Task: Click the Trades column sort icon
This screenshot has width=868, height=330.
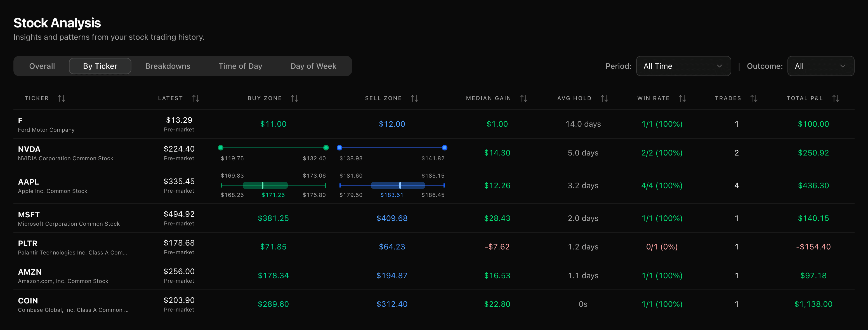Action: point(754,98)
